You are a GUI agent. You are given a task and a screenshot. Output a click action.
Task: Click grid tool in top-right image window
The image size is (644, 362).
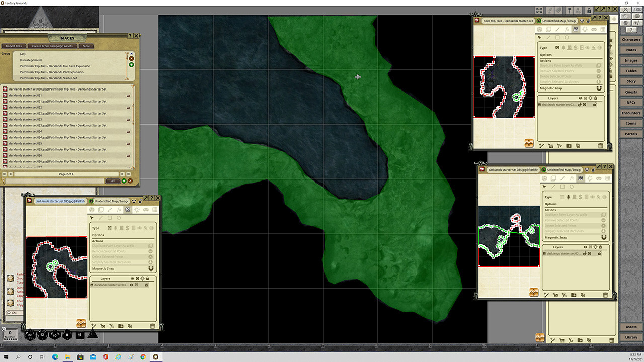coord(603,29)
